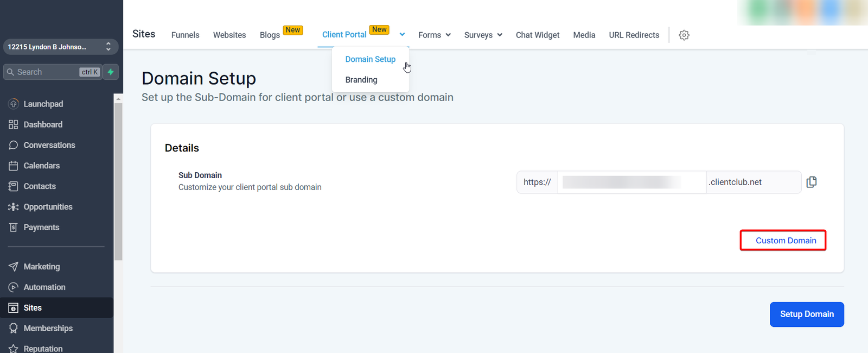Click the Payments receipt icon
Screen dimensions: 868x353
click(14, 228)
